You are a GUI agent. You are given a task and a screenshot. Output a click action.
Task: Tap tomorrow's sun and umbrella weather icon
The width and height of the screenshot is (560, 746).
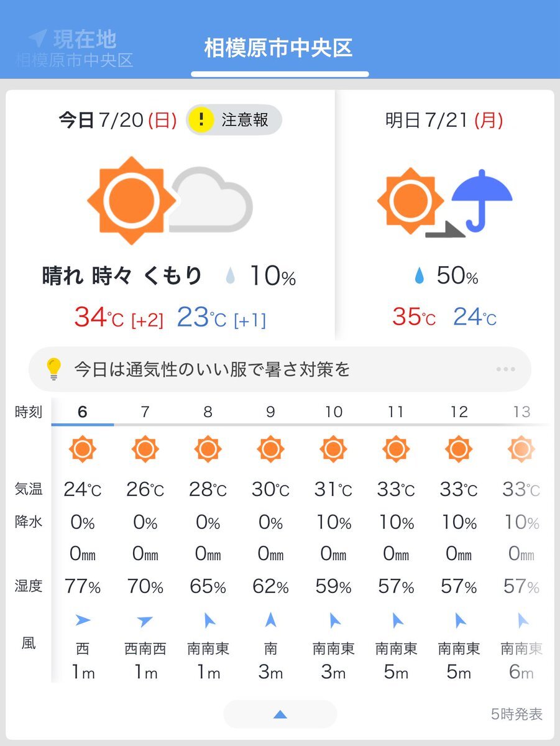pos(445,203)
